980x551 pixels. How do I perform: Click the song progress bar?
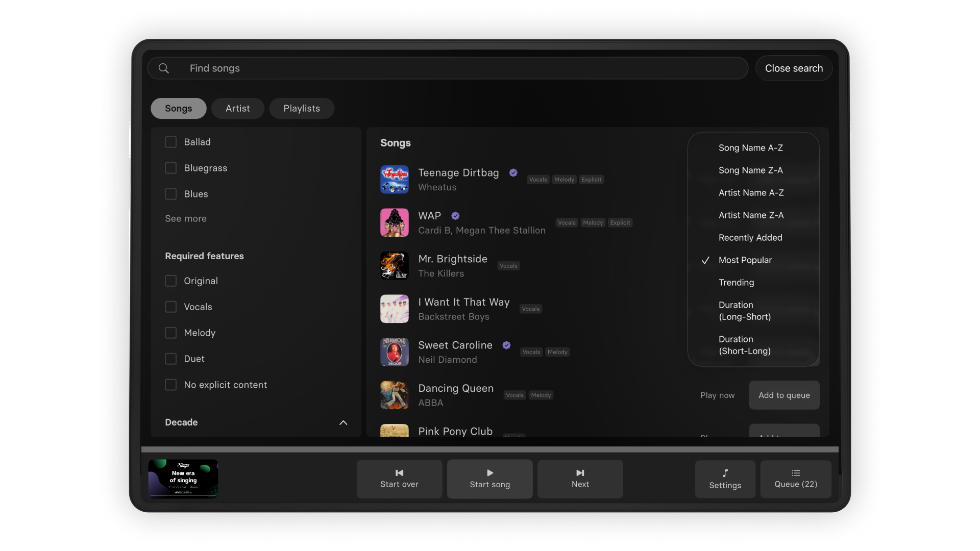(x=489, y=449)
